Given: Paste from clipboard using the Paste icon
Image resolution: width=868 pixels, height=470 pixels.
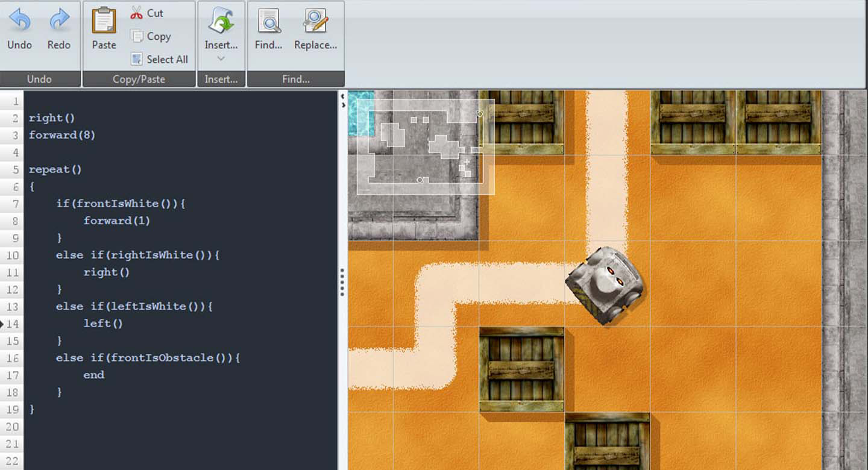Looking at the screenshot, I should pos(104,21).
